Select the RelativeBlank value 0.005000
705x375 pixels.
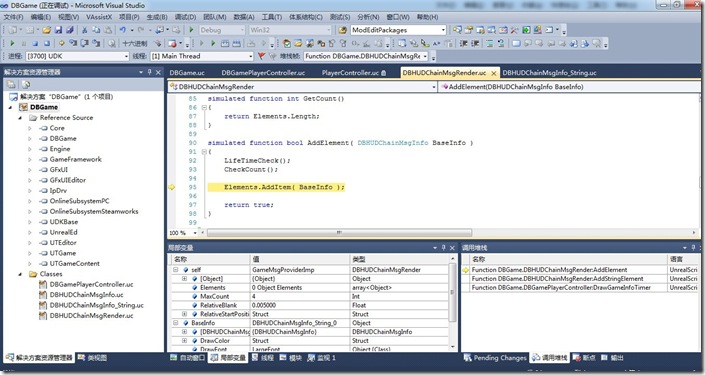click(x=264, y=305)
